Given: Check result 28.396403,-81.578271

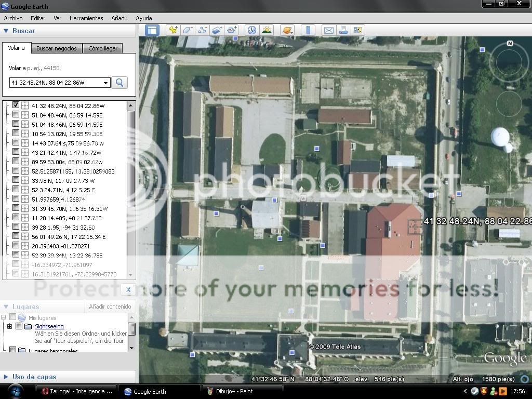Looking at the screenshot, I should [x=16, y=245].
